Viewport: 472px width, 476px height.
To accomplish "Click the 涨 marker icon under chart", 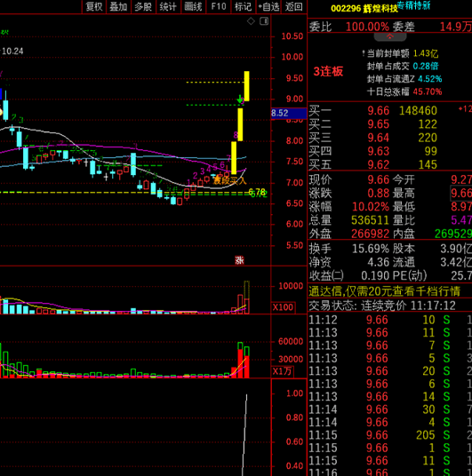I will [x=239, y=260].
